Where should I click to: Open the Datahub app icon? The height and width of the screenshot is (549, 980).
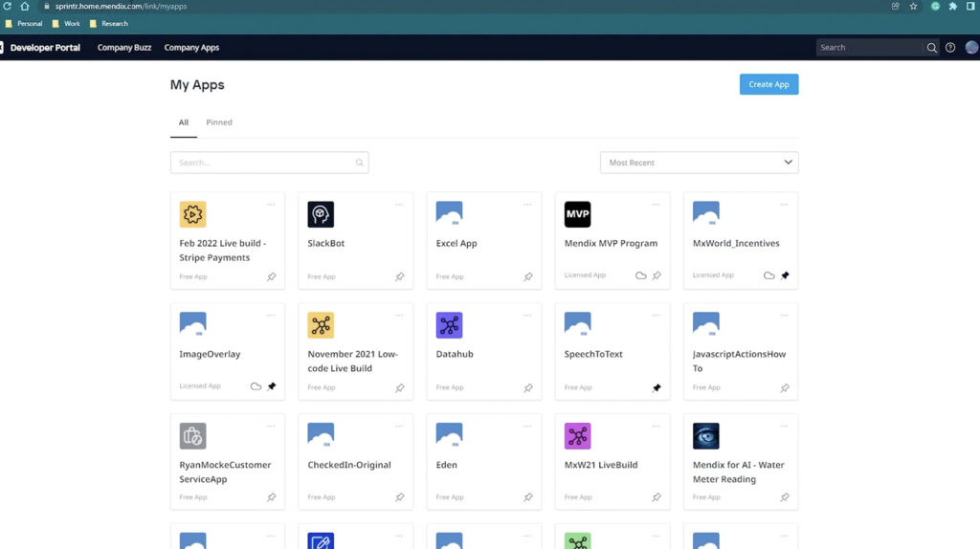point(449,325)
